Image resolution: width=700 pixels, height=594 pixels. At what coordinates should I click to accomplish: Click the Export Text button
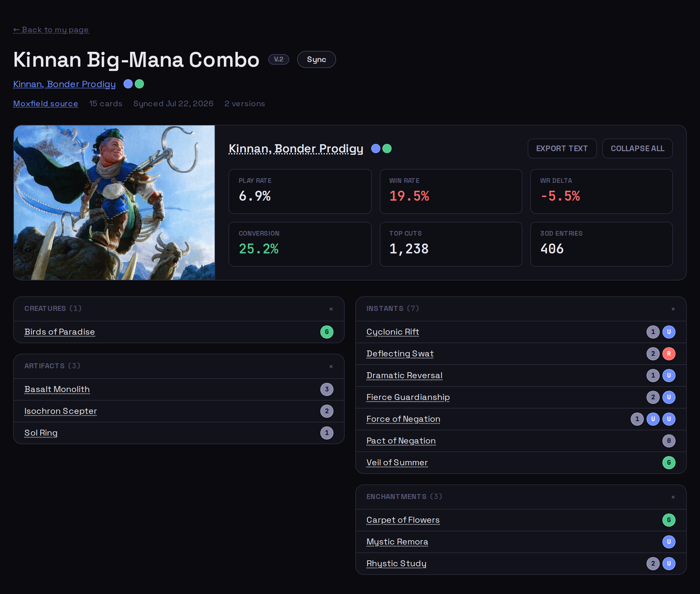[562, 148]
